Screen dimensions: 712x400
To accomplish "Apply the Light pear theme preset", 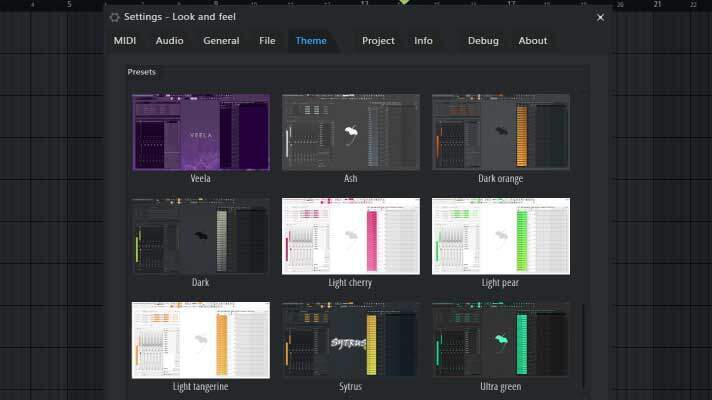I will (x=500, y=236).
